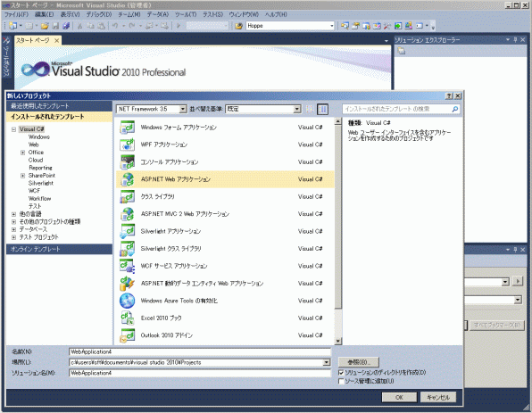This screenshot has height=413, width=532.
Task: Select the Workflow tree item
Action: [39, 198]
